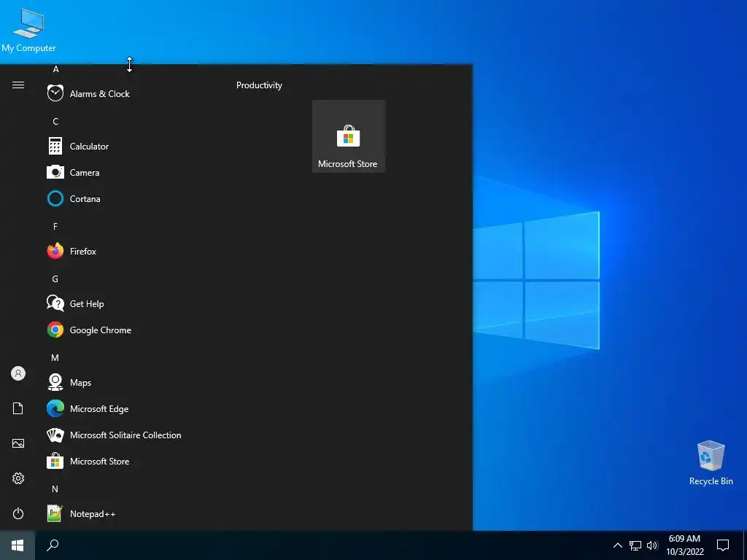Click the Power button in Start sidebar
Screen dimensions: 747x560
click(x=18, y=513)
